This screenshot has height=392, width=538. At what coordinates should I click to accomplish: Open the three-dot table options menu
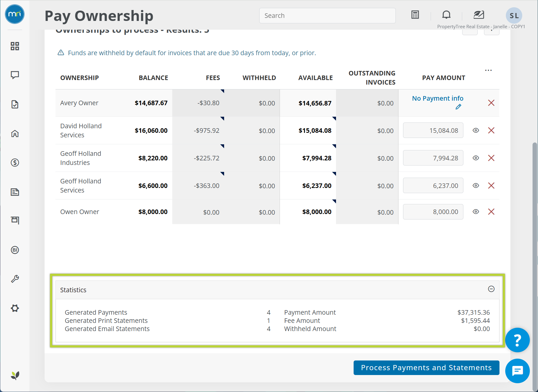tap(488, 70)
